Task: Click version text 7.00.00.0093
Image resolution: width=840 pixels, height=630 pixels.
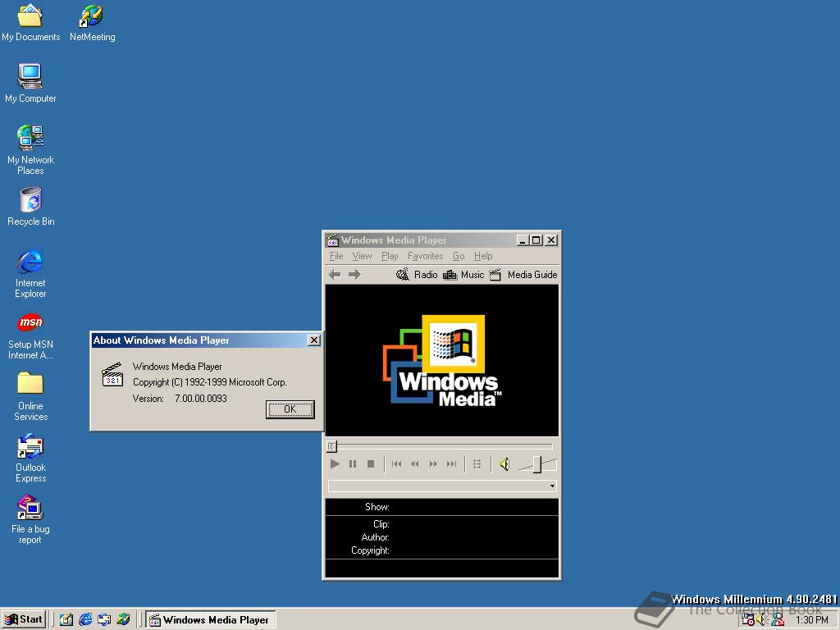Action: coord(201,399)
